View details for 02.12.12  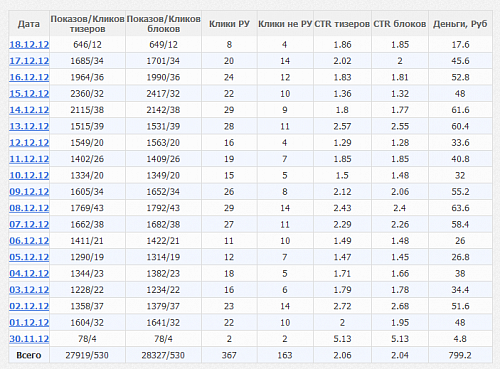coord(29,306)
